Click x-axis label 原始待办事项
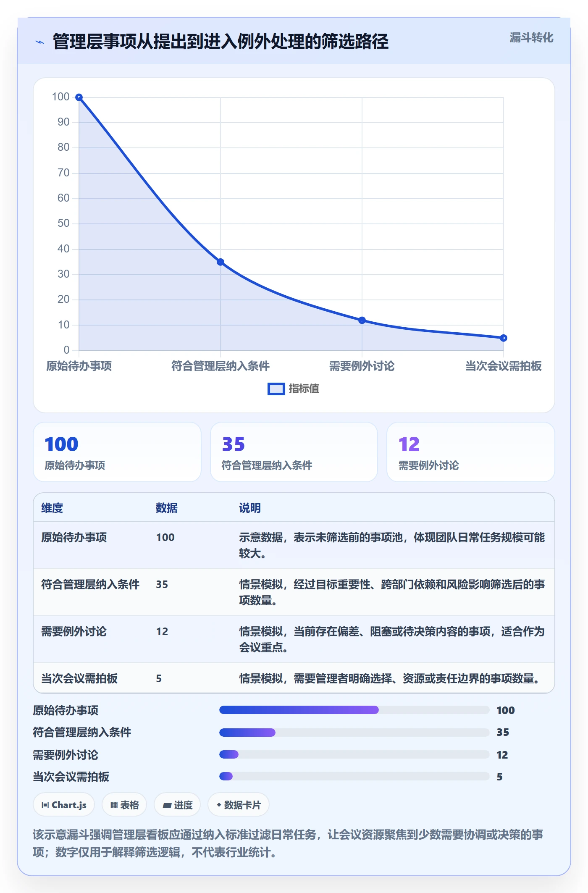Screen dimensions: 588x893 79,366
